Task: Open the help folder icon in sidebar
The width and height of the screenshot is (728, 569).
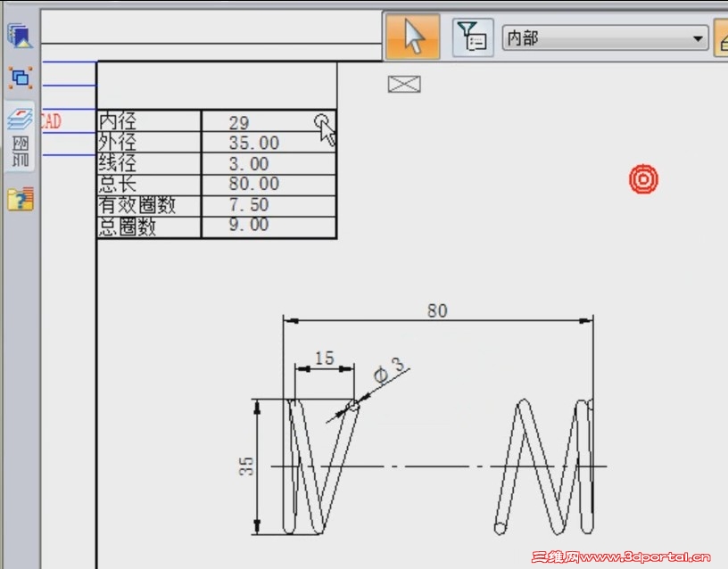Action: point(21,199)
